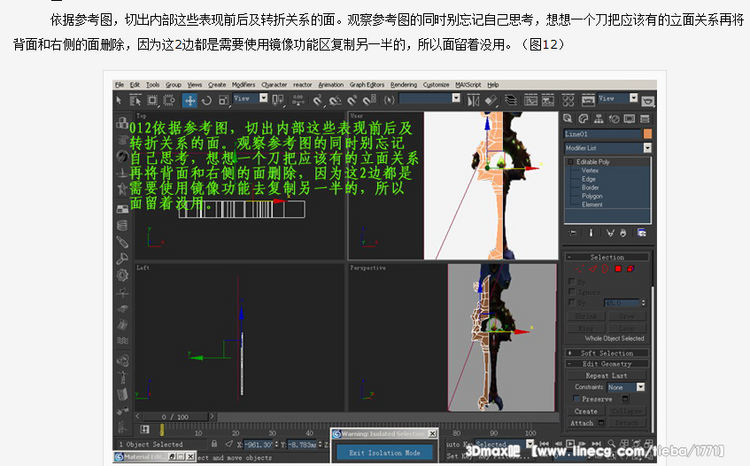The height and width of the screenshot is (466, 750).
Task: Close the Warning: Isolated Selection dialog
Action: tap(432, 434)
